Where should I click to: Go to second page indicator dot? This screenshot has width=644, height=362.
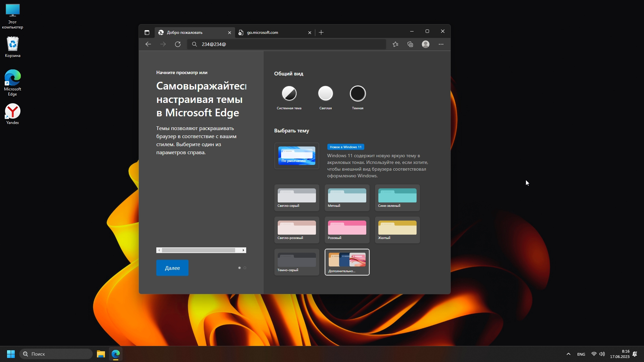click(x=245, y=268)
